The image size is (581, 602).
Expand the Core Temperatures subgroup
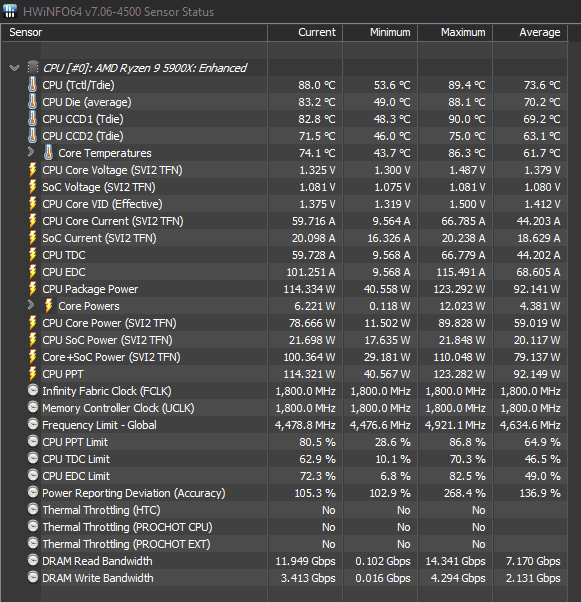click(x=31, y=152)
